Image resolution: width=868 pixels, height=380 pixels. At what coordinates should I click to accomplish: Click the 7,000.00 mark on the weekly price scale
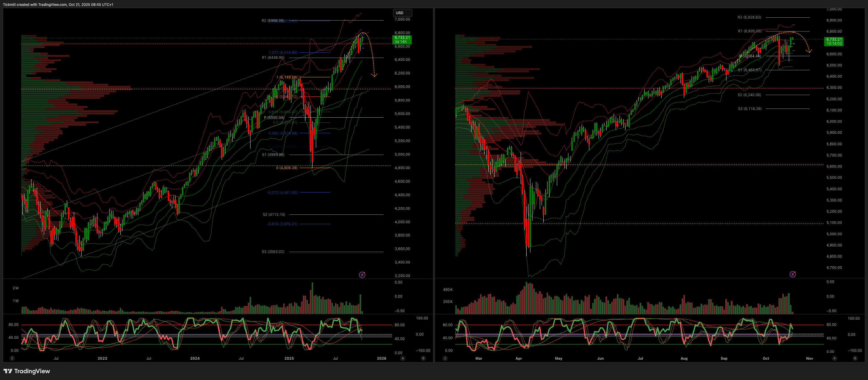[x=402, y=19]
